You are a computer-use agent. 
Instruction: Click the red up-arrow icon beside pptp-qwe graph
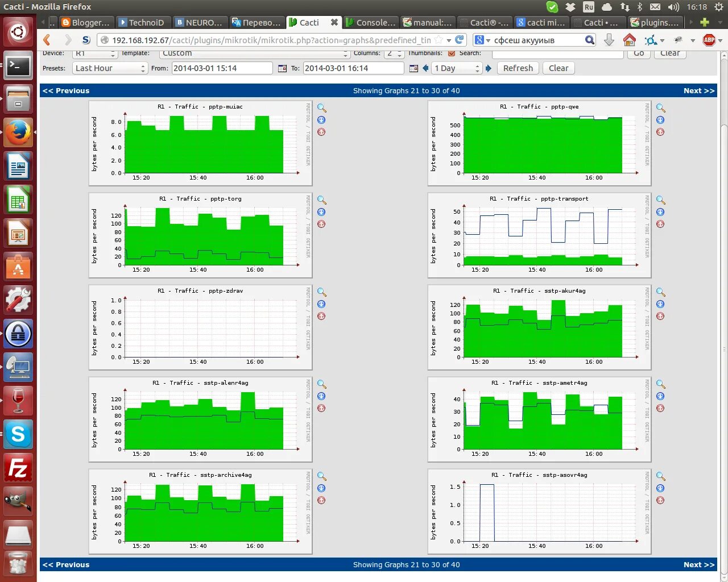point(660,132)
